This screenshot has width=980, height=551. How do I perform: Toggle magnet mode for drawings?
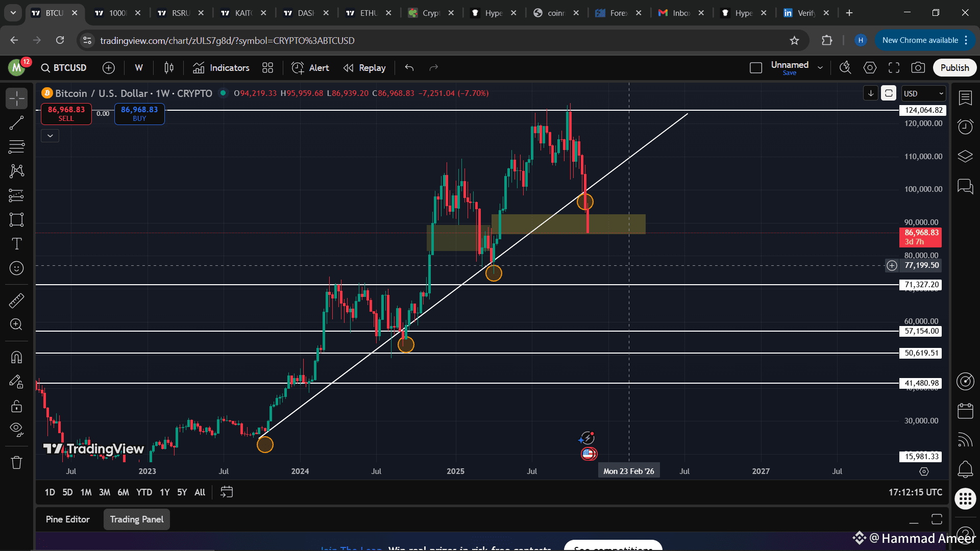16,357
